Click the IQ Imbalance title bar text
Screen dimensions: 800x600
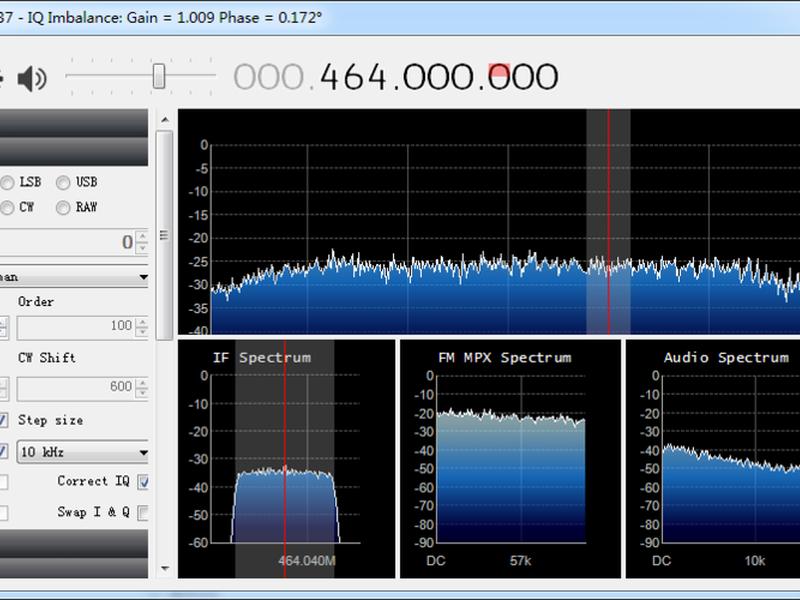[174, 17]
